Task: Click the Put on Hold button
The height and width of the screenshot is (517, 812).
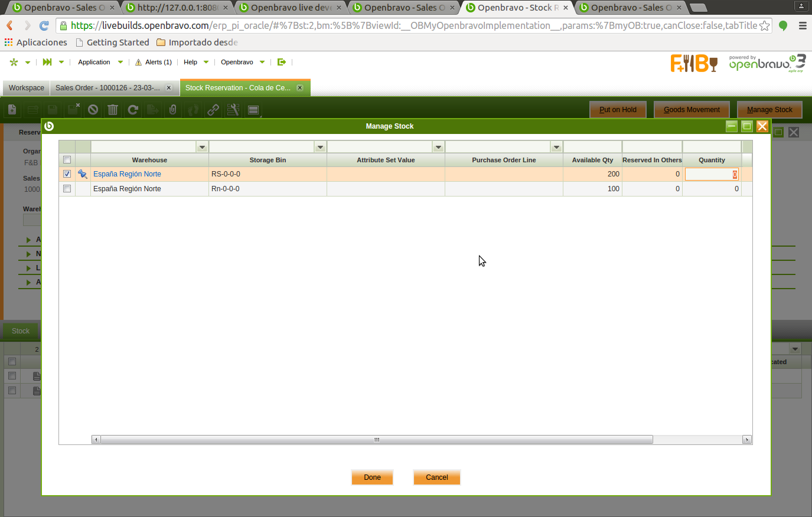Action: click(x=618, y=110)
